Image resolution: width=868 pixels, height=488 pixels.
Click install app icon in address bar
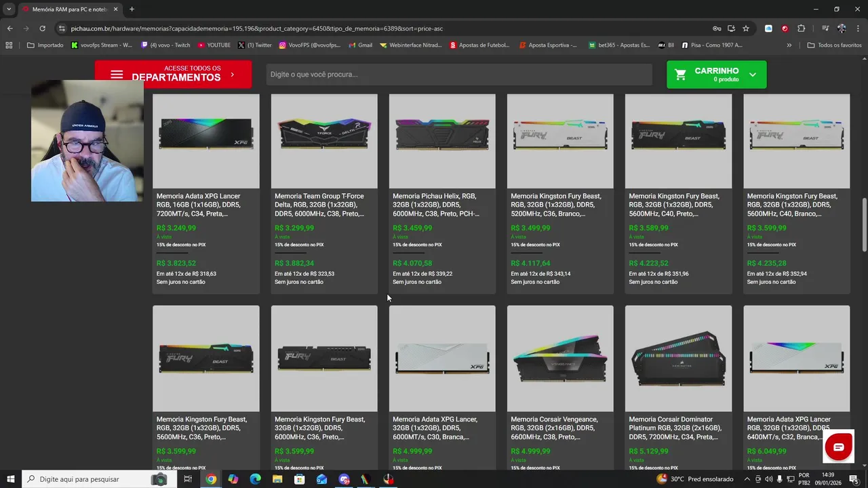[731, 28]
